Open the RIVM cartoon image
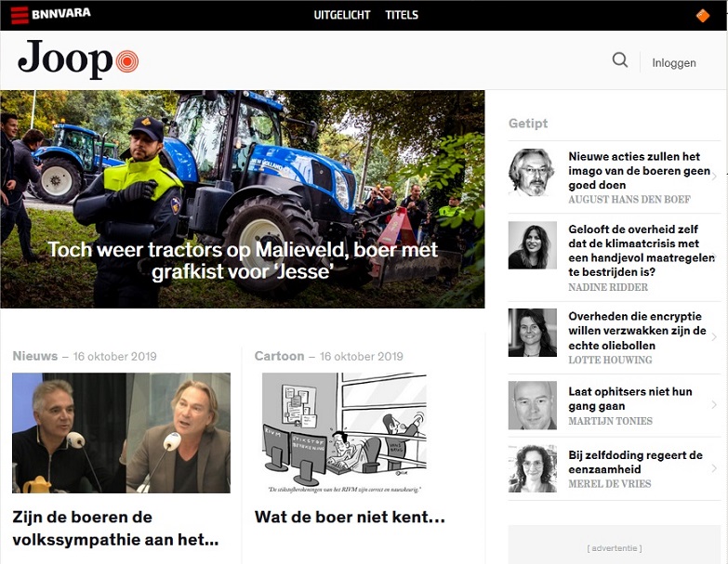This screenshot has height=564, width=728. [344, 433]
